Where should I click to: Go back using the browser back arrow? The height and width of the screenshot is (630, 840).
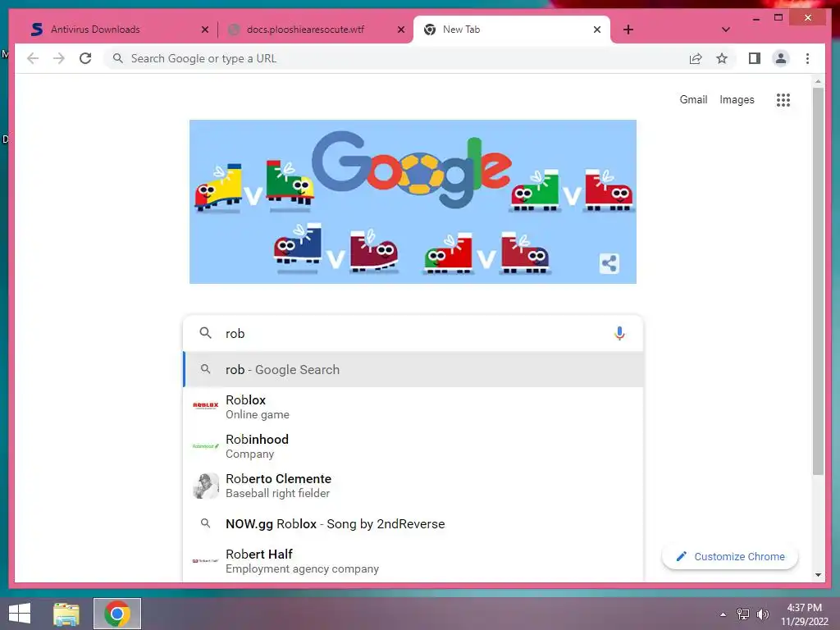[33, 58]
